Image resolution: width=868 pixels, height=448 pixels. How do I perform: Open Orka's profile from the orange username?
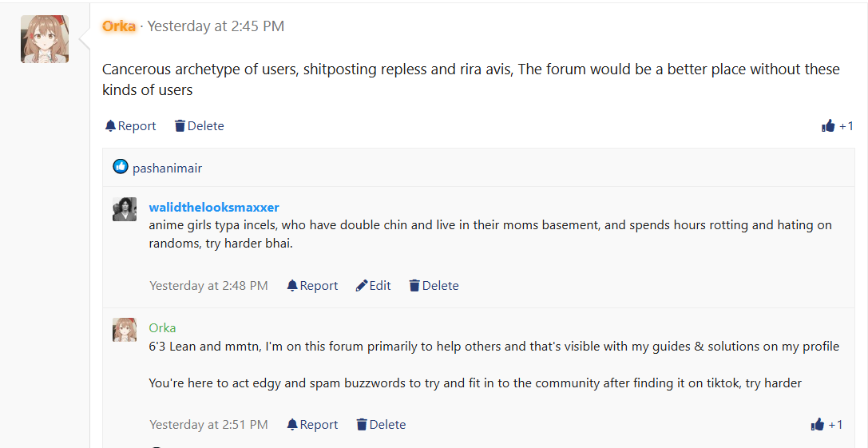point(118,26)
